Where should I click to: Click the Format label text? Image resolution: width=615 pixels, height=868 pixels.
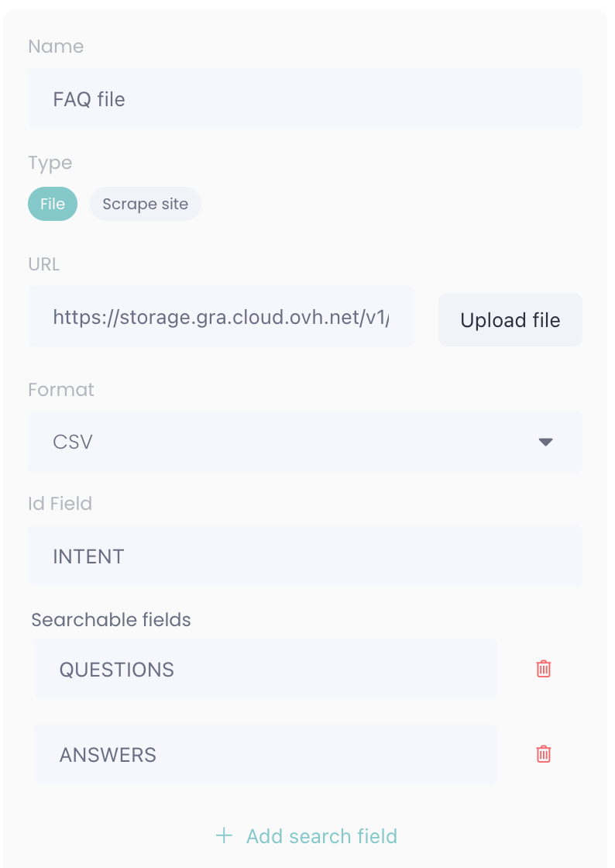(x=61, y=390)
